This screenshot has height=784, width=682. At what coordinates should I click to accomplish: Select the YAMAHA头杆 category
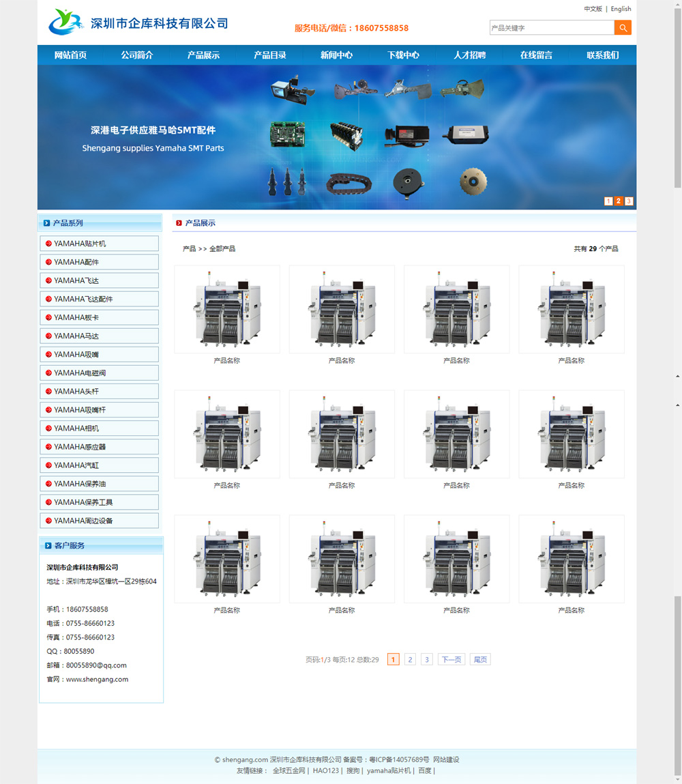(x=100, y=392)
